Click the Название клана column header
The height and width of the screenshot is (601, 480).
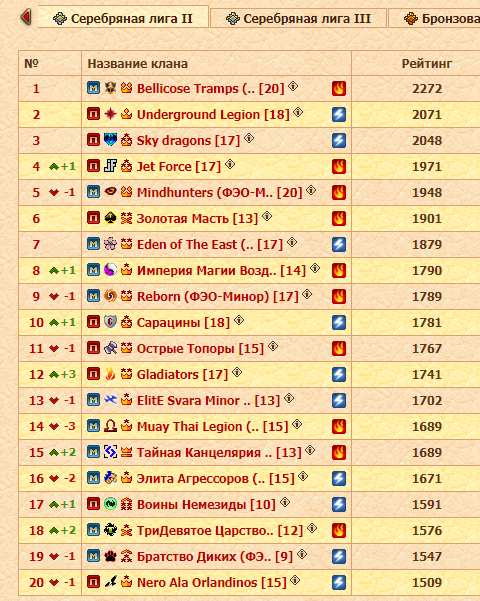click(138, 64)
